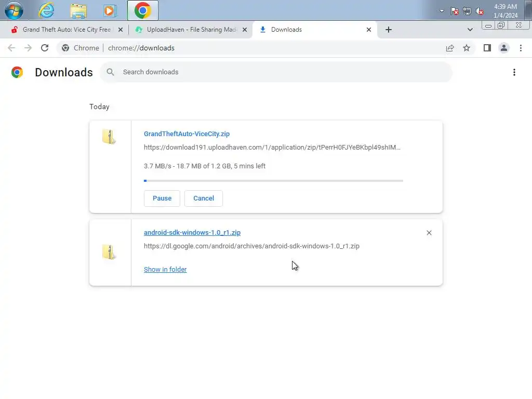Open a new tab with plus button

click(x=389, y=30)
